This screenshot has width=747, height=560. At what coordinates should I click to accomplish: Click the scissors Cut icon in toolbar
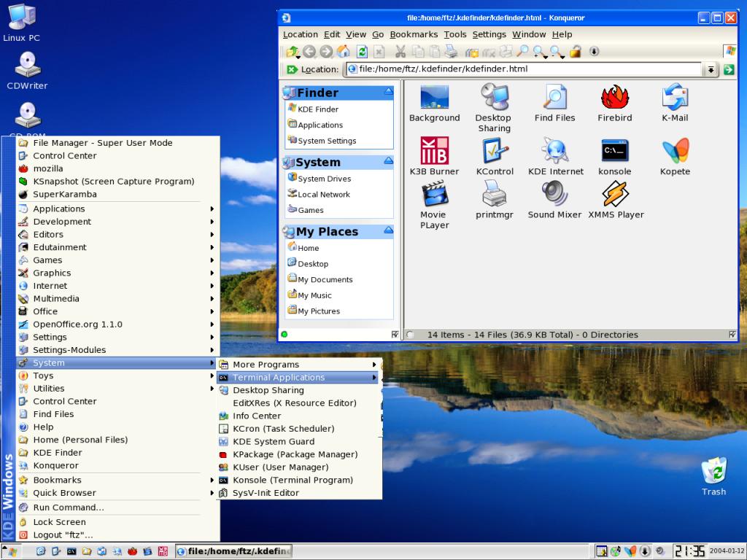400,52
